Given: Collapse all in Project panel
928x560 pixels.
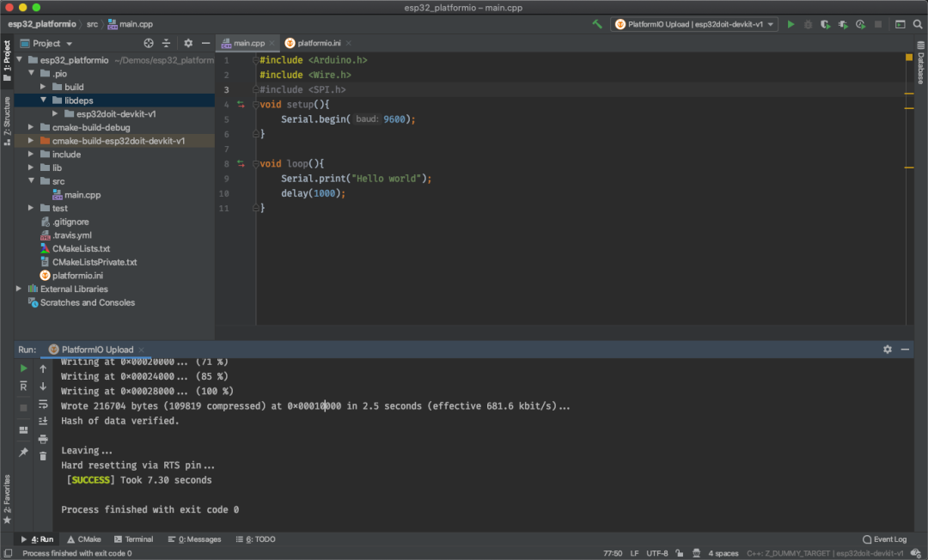Looking at the screenshot, I should [x=167, y=43].
